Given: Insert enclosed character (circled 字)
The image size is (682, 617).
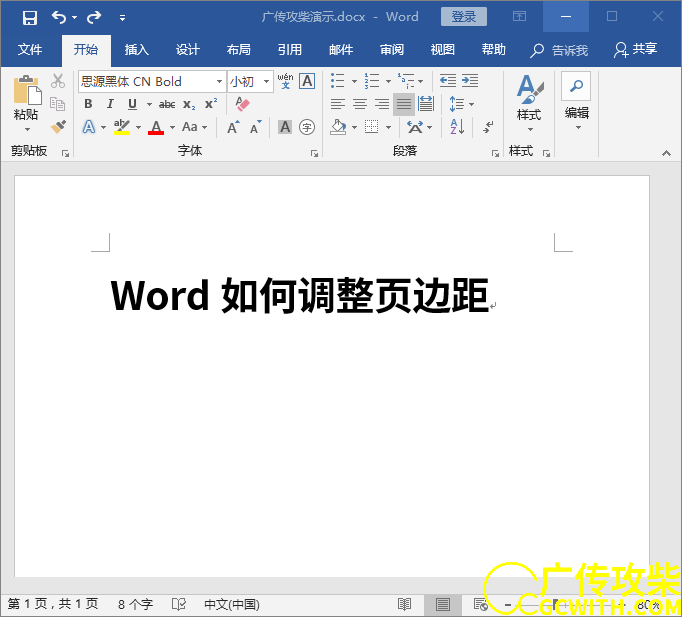Looking at the screenshot, I should (x=307, y=127).
